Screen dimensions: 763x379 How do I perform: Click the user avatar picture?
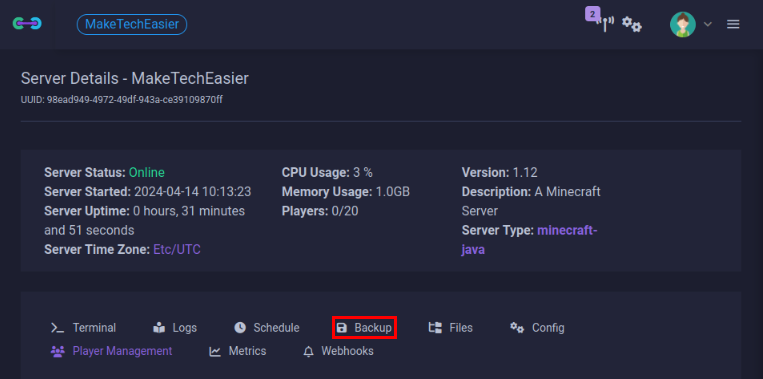point(683,24)
